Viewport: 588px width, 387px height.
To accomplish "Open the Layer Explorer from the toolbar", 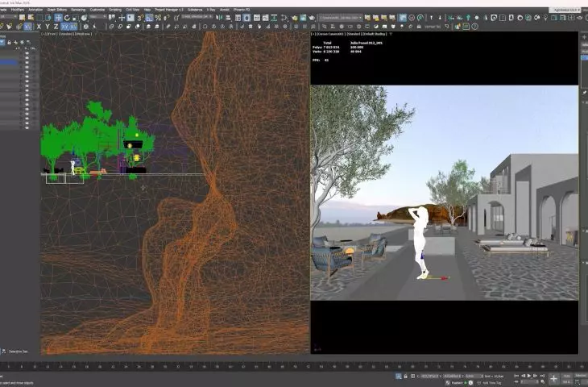I will point(246,18).
